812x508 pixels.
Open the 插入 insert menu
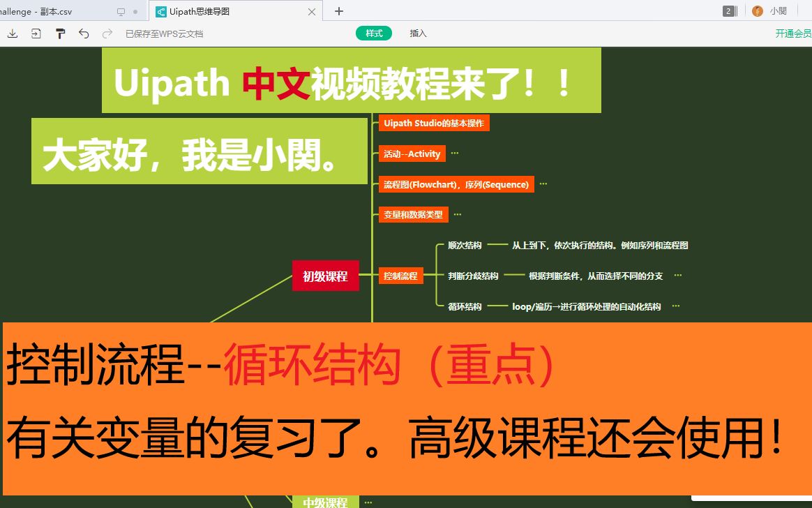(416, 33)
